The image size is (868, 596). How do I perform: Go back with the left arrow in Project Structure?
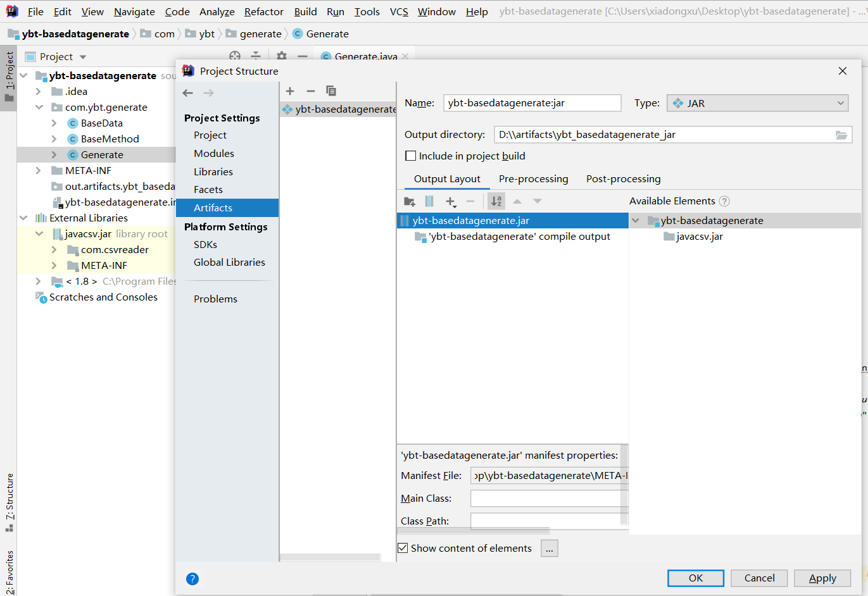[188, 93]
